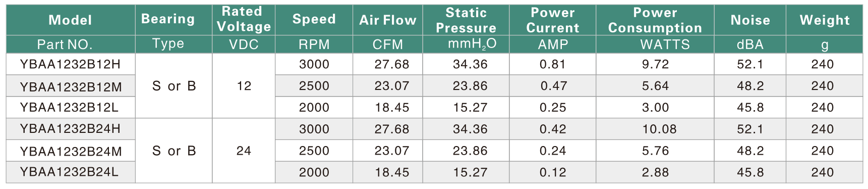Click the Model column header
Viewport: 868px width, 189px height.
70,20
